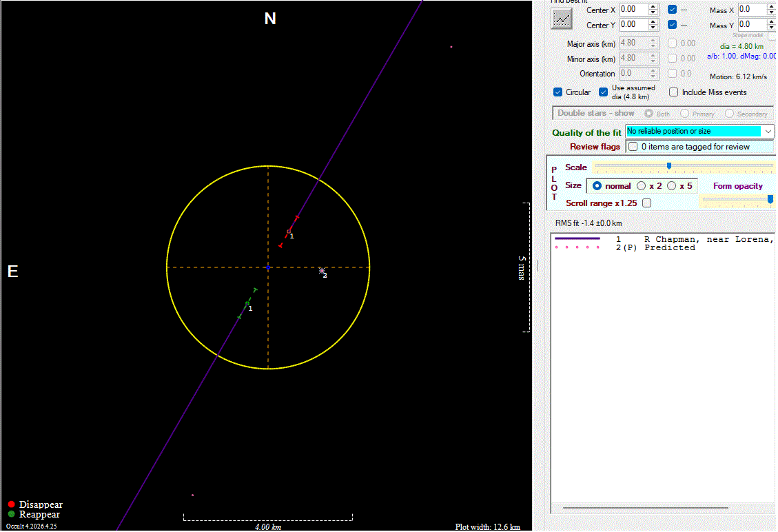
Task: Enable the Major axis fit checkbox
Action: tap(672, 43)
